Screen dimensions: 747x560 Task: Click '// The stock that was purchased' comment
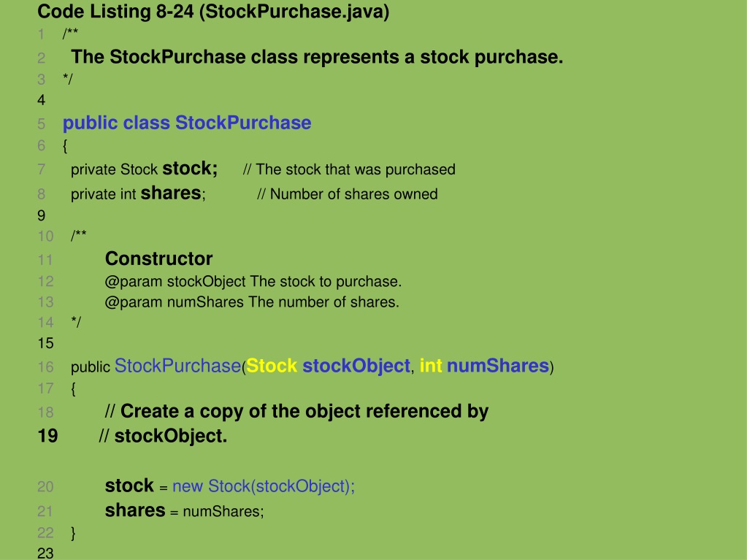pyautogui.click(x=349, y=169)
